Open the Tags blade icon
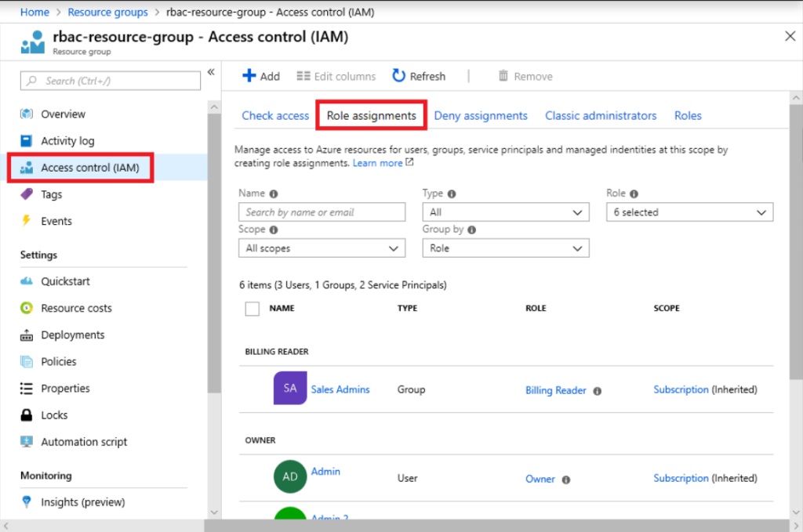 click(24, 194)
